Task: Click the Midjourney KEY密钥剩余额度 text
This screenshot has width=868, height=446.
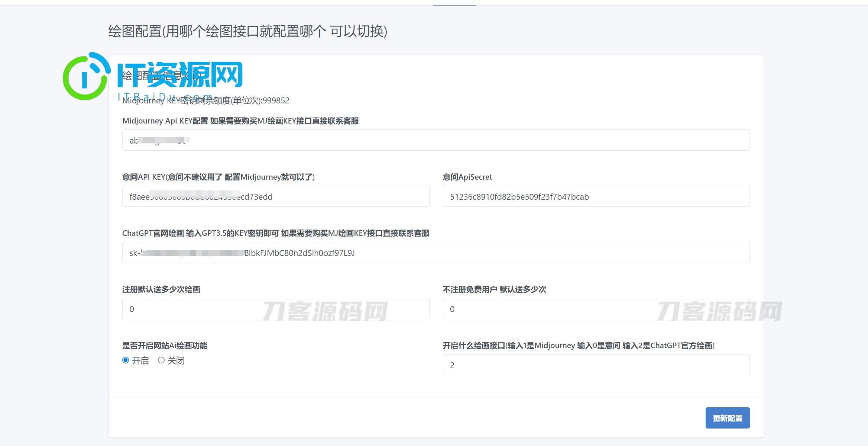Action: (x=206, y=100)
